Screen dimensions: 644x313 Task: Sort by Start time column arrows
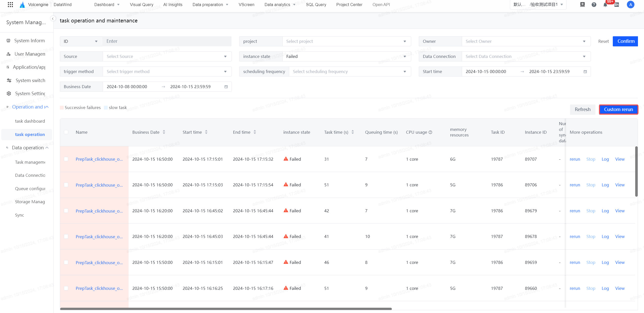pyautogui.click(x=206, y=132)
